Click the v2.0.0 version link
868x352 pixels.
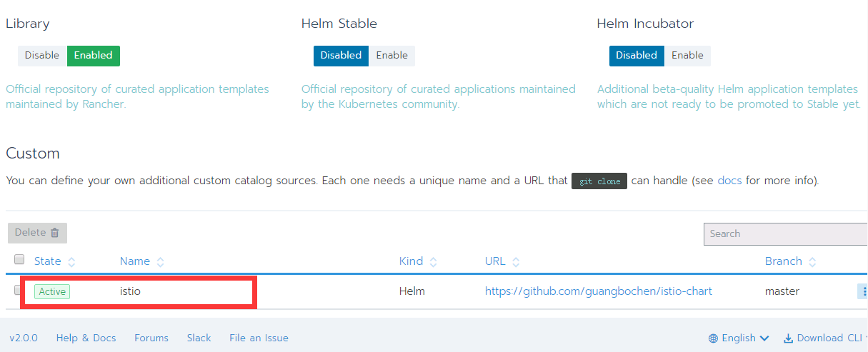pos(24,338)
